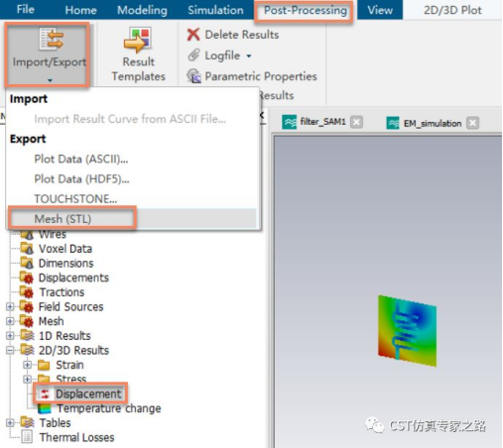Image resolution: width=503 pixels, height=448 pixels.
Task: Click the Thermal Losses document icon
Action: click(x=27, y=437)
